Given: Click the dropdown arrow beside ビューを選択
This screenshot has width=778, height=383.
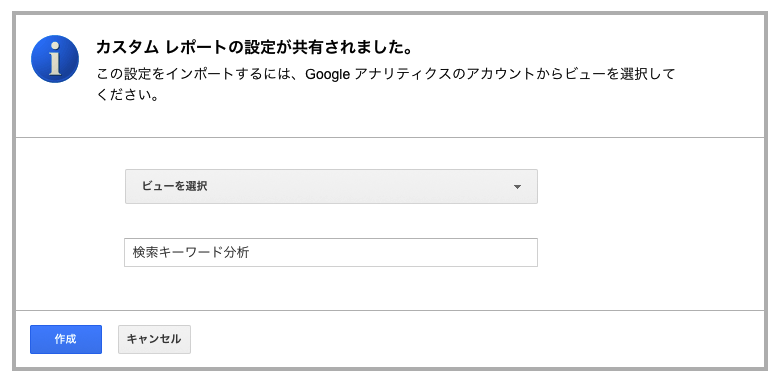Looking at the screenshot, I should 518,187.
